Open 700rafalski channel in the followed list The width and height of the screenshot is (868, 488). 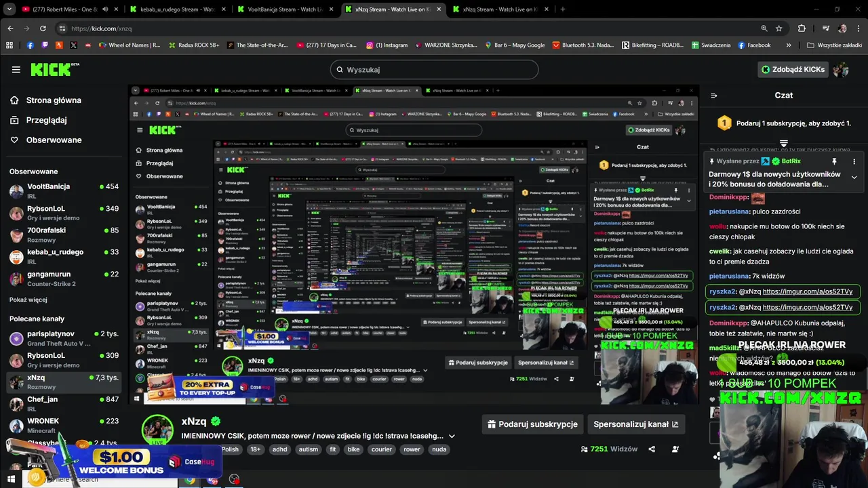[64, 235]
